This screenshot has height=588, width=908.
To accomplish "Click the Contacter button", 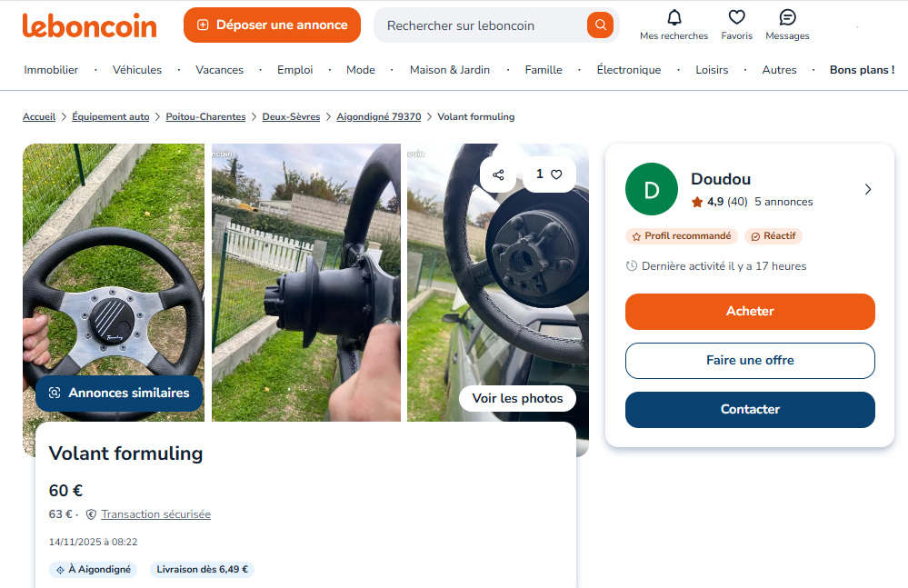I will pos(750,410).
